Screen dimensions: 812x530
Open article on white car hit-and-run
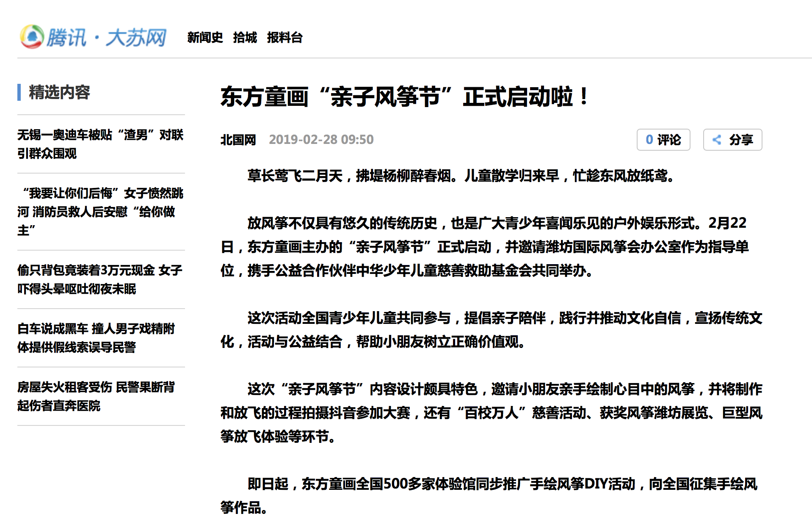(x=96, y=338)
